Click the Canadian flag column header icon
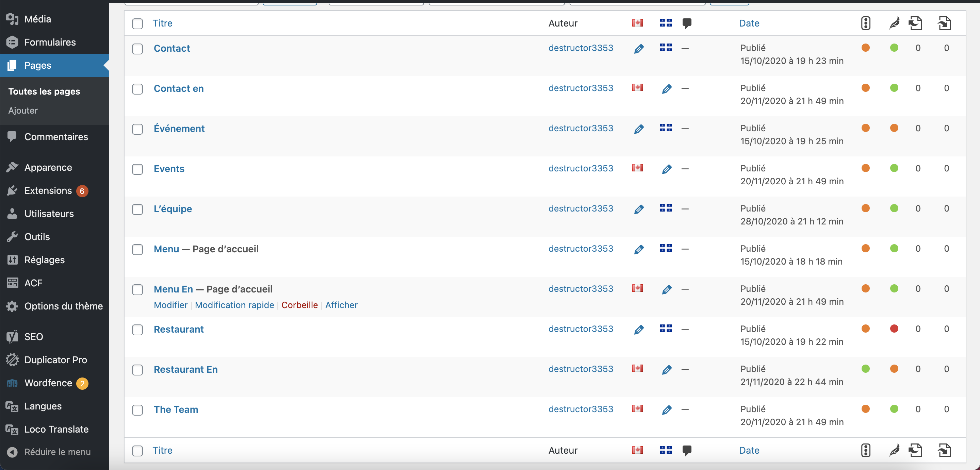Viewport: 980px width, 470px height. (638, 23)
